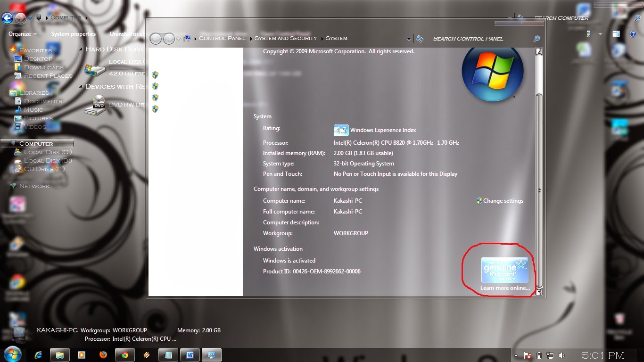This screenshot has height=362, width=644.
Task: Click Explorer Search Computer magnifier icon
Action: click(x=638, y=18)
